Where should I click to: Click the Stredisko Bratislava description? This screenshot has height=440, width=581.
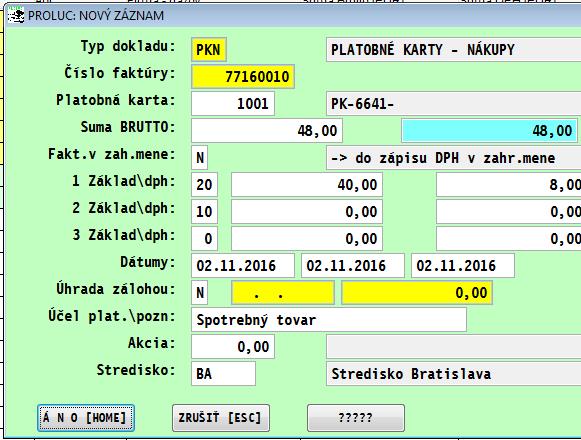(454, 374)
